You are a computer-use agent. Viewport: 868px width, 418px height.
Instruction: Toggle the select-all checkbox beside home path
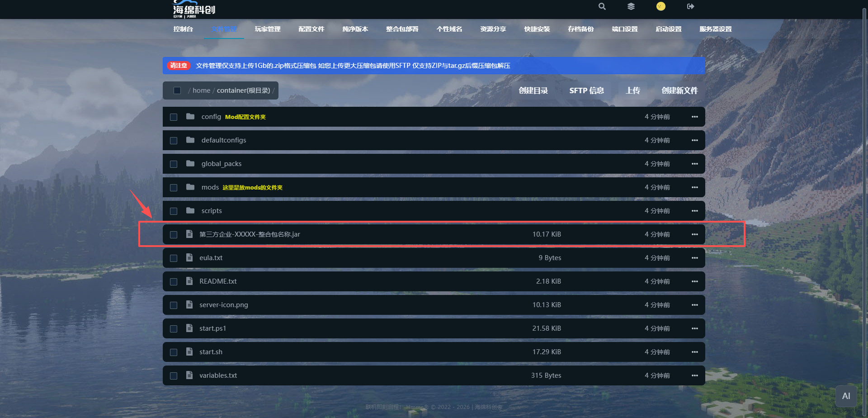click(x=177, y=90)
